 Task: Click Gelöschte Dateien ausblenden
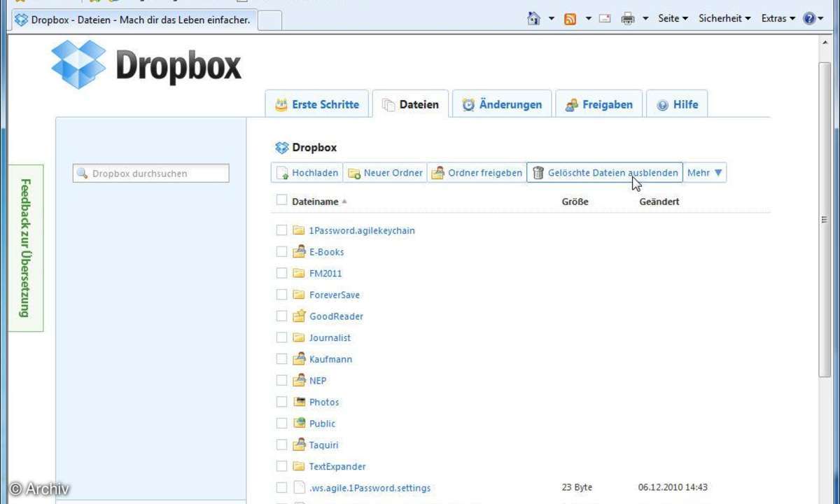point(605,173)
